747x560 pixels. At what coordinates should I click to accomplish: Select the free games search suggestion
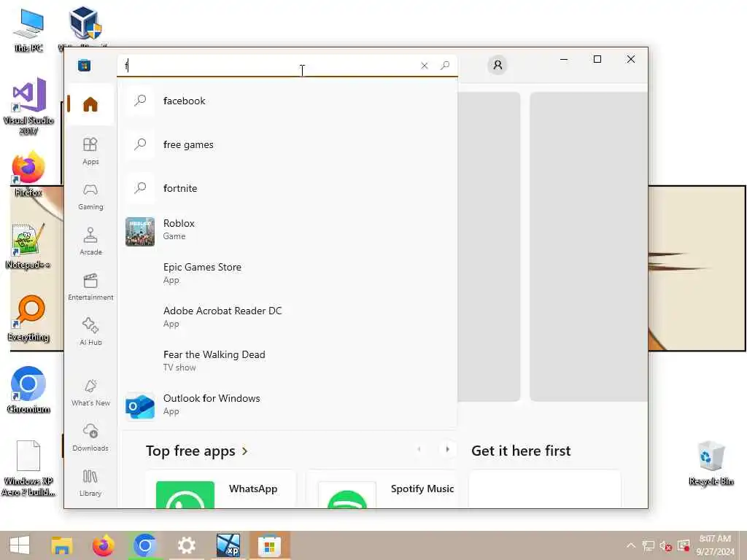(x=287, y=144)
